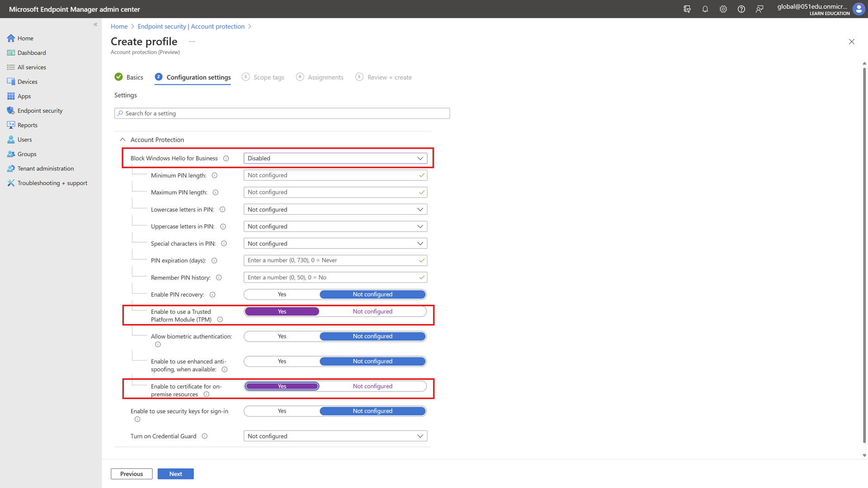Image resolution: width=868 pixels, height=488 pixels.
Task: Click the Search for a setting field
Action: click(282, 113)
